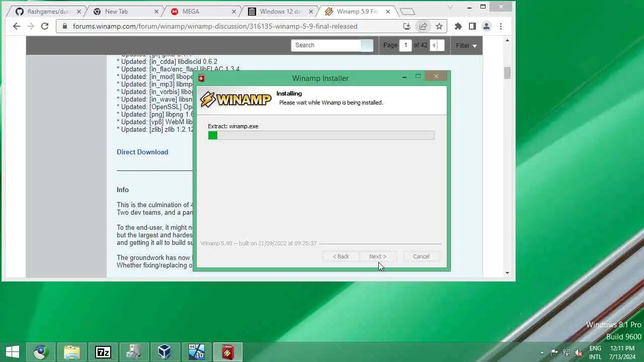Launch 7-Zip from the taskbar
This screenshot has height=362, width=644.
103,352
